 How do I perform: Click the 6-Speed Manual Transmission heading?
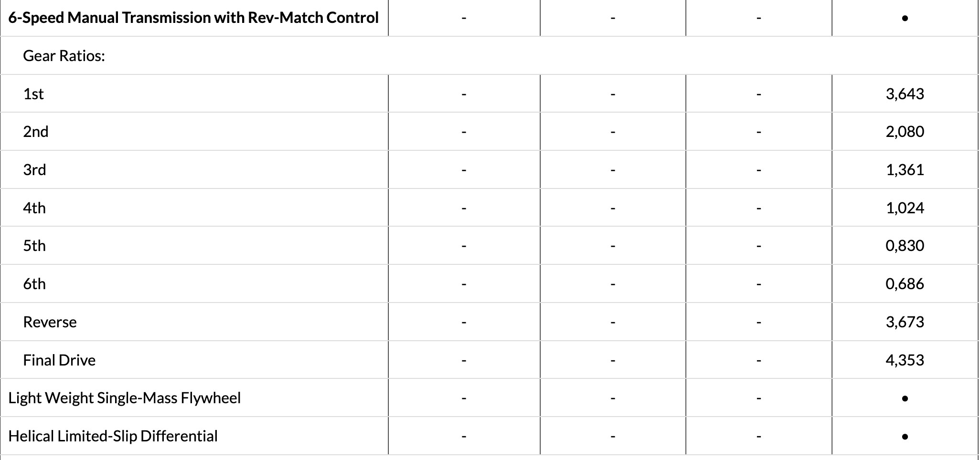tap(193, 18)
